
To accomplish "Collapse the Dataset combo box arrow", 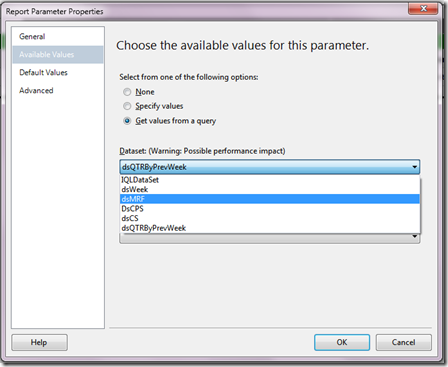I will point(414,167).
